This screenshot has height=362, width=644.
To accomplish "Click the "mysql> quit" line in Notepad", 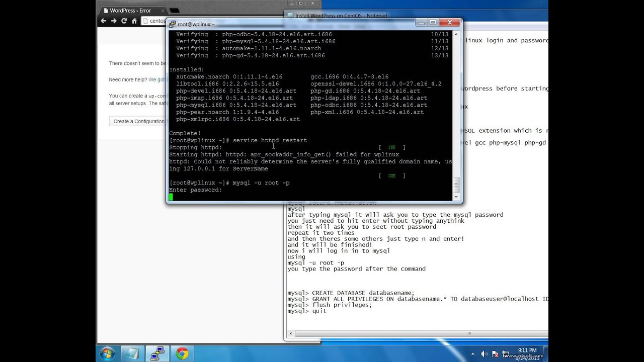I will point(307,311).
